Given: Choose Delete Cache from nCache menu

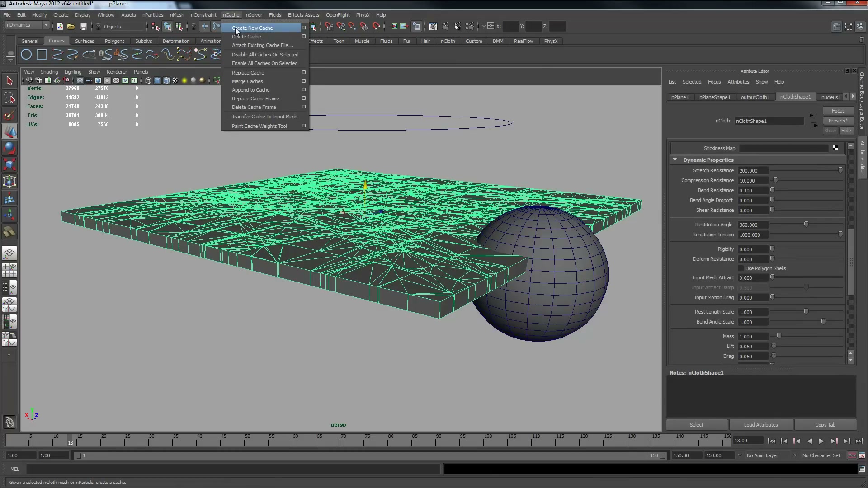Looking at the screenshot, I should coord(246,37).
